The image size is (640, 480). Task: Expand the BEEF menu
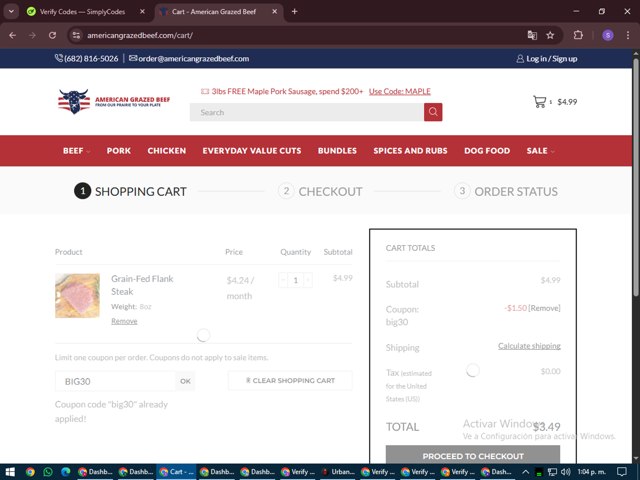(76, 151)
